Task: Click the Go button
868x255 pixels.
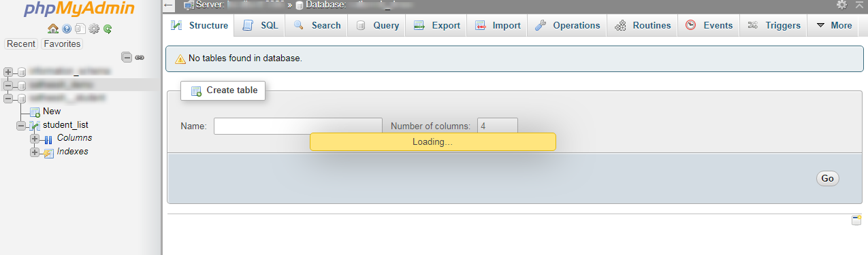Action: (x=827, y=178)
